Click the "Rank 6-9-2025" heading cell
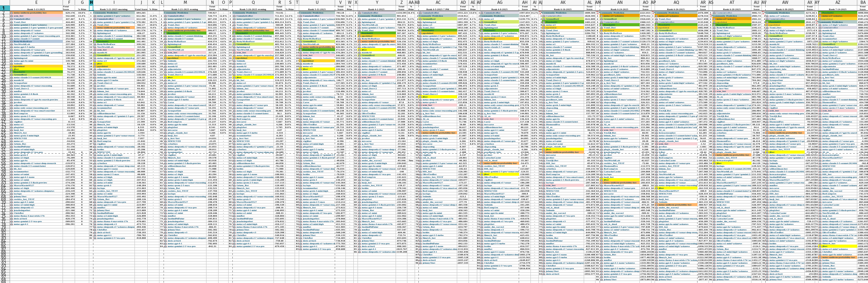 [499, 9]
